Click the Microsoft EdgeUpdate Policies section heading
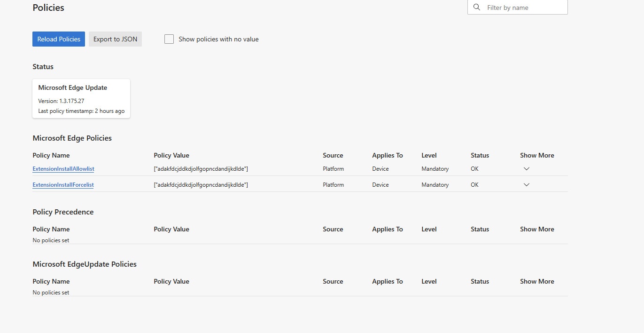 (85, 264)
